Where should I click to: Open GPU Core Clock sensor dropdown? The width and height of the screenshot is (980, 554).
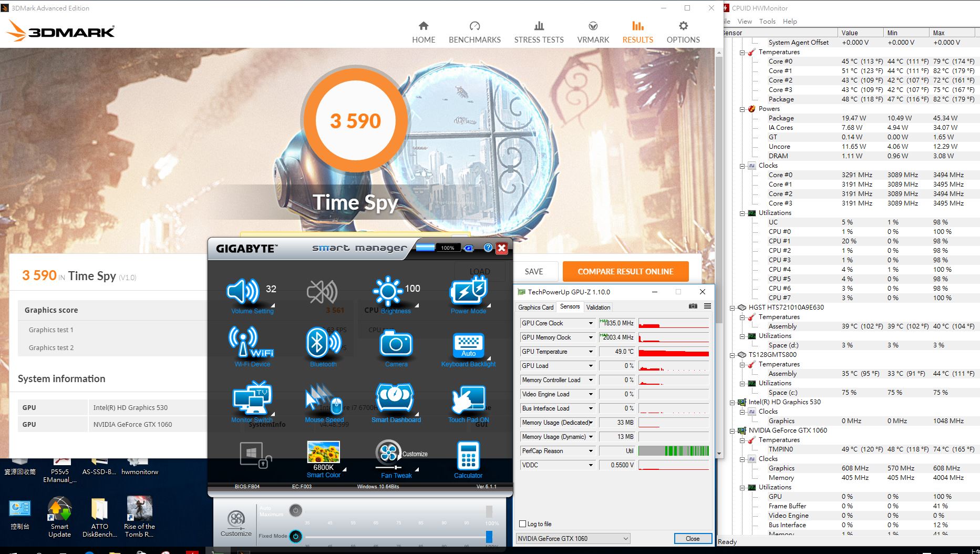click(x=590, y=323)
